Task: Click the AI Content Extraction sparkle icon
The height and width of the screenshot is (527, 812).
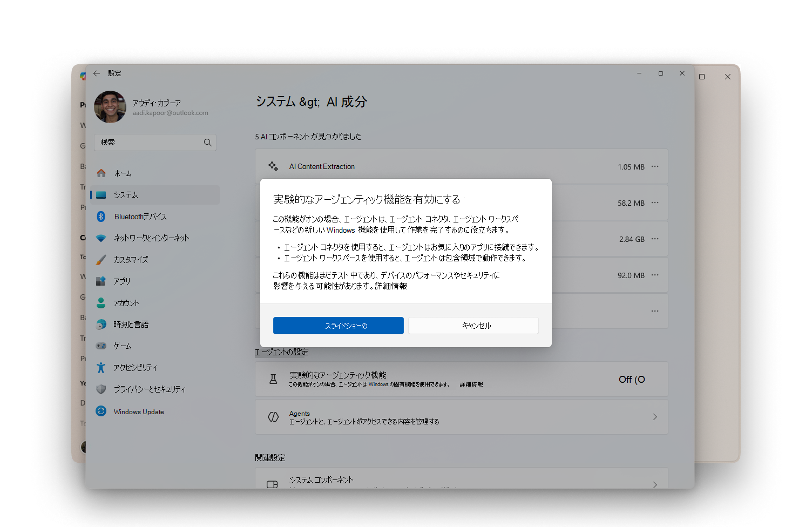Action: [273, 166]
